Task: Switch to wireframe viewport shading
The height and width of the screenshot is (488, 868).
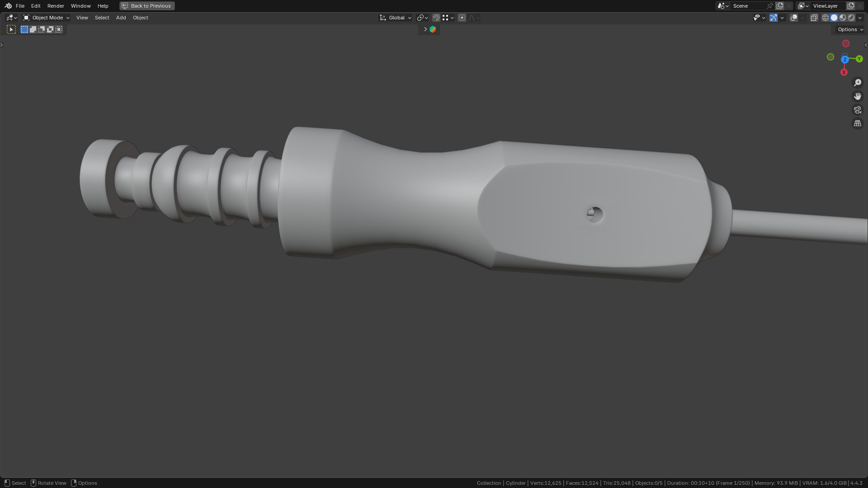Action: (x=826, y=18)
